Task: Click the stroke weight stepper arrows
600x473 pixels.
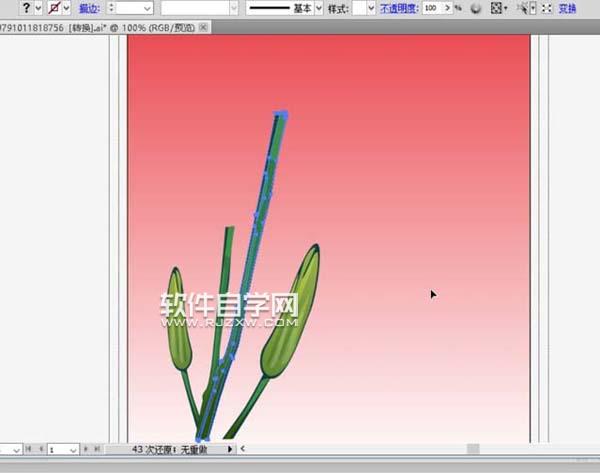Action: pos(111,8)
